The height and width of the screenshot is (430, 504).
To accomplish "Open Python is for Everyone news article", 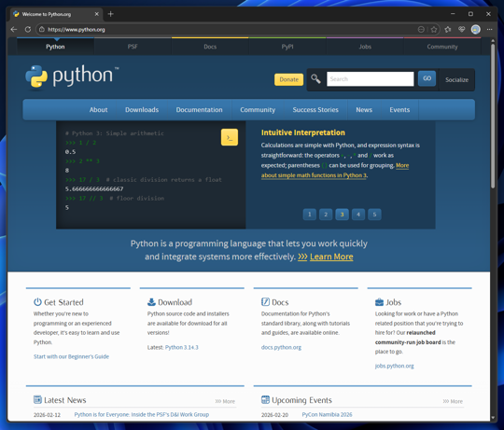I will 142,414.
